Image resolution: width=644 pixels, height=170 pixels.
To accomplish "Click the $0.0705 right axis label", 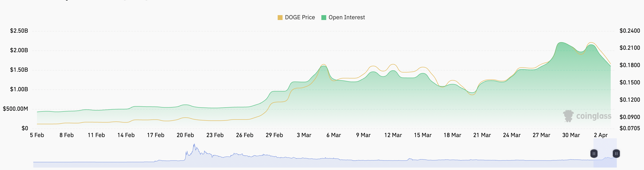I will coord(629,128).
